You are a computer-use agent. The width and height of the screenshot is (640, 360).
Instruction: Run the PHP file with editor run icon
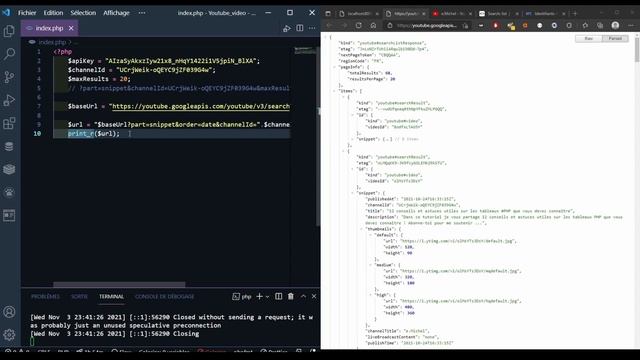[287, 28]
